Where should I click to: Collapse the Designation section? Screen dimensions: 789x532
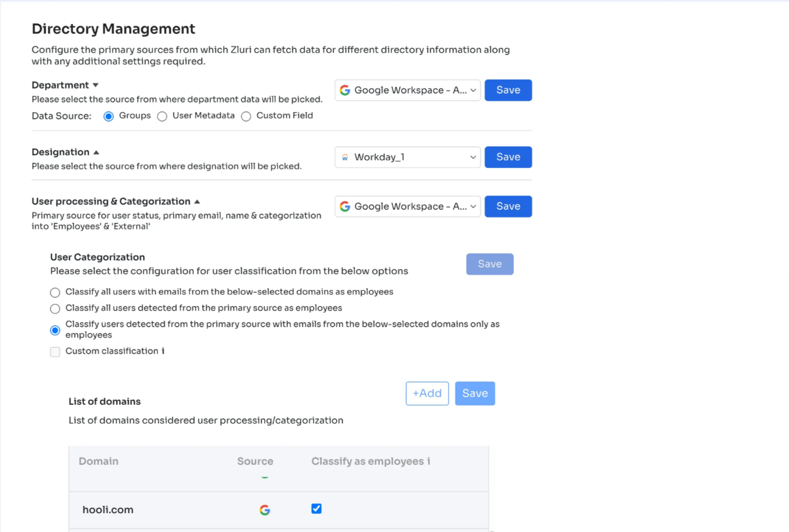pos(96,151)
